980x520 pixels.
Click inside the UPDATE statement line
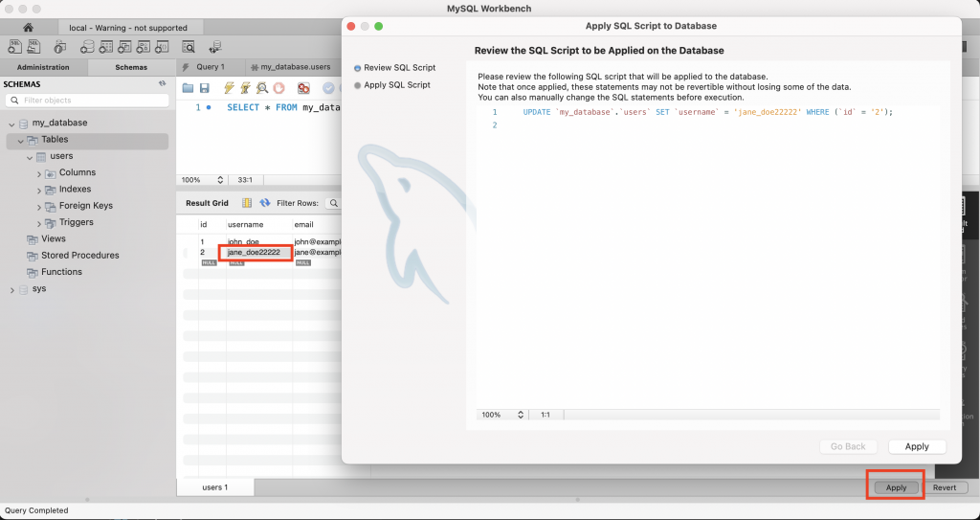[707, 112]
